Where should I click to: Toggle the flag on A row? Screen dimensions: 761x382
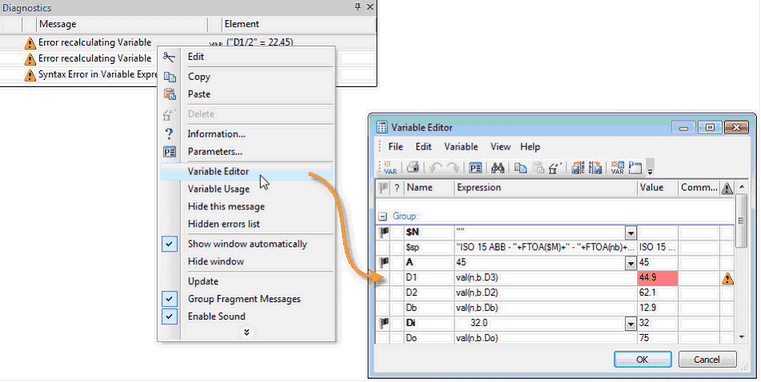tap(383, 263)
